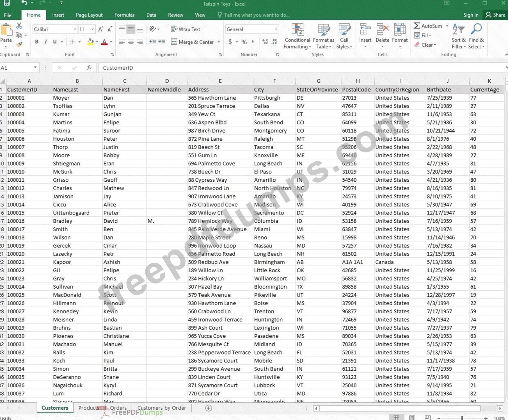Open the General number format dropdown
This screenshot has width=508, height=420.
pos(276,29)
